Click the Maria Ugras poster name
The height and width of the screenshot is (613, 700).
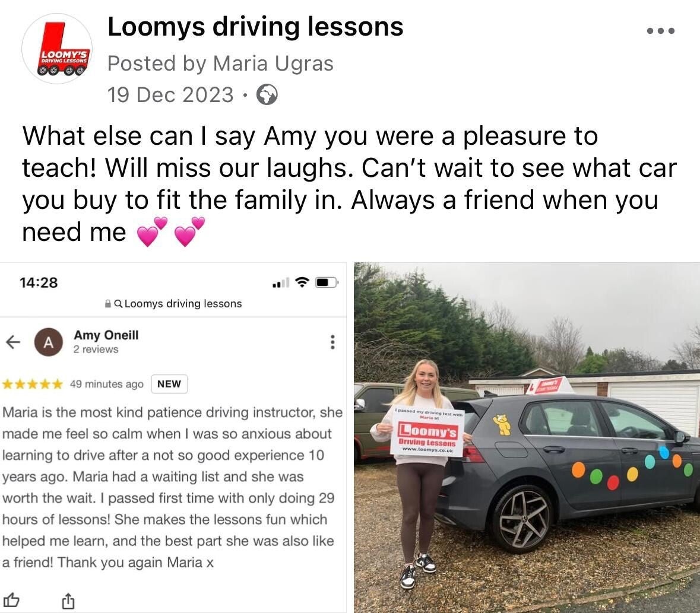point(273,63)
